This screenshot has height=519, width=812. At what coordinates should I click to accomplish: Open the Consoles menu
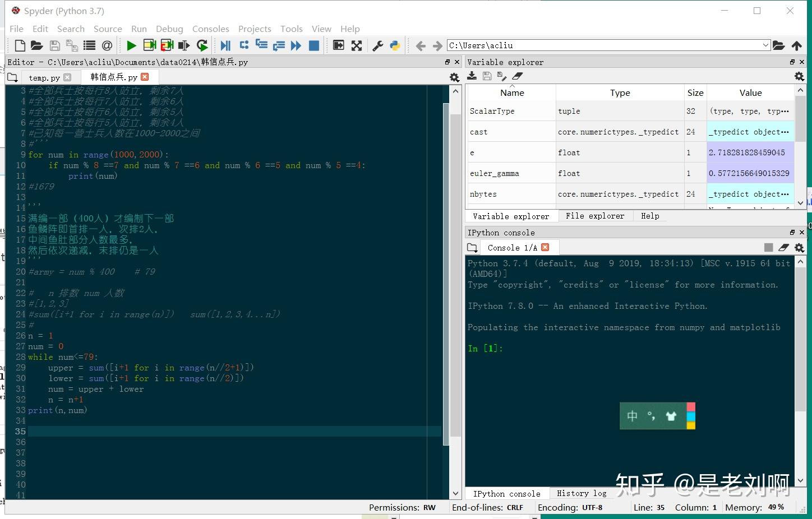[210, 29]
